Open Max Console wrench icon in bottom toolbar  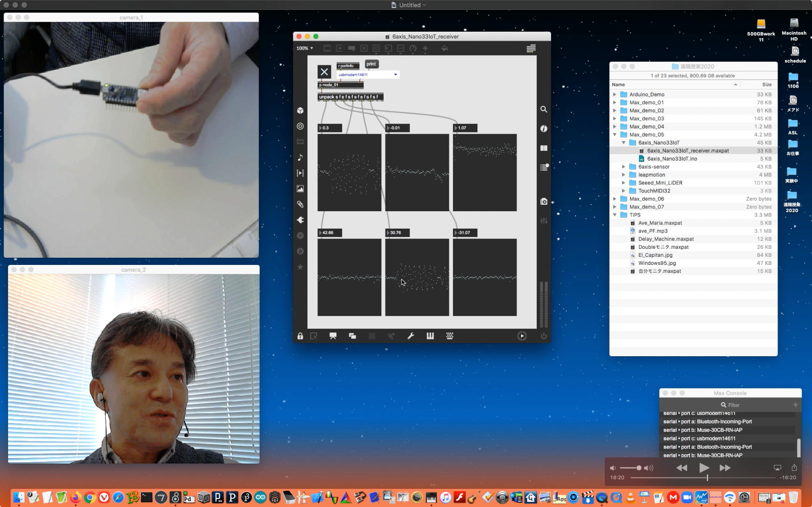pos(410,336)
